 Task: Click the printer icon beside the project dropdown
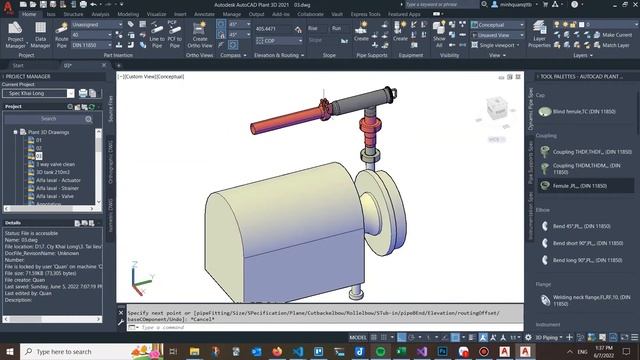(83, 93)
